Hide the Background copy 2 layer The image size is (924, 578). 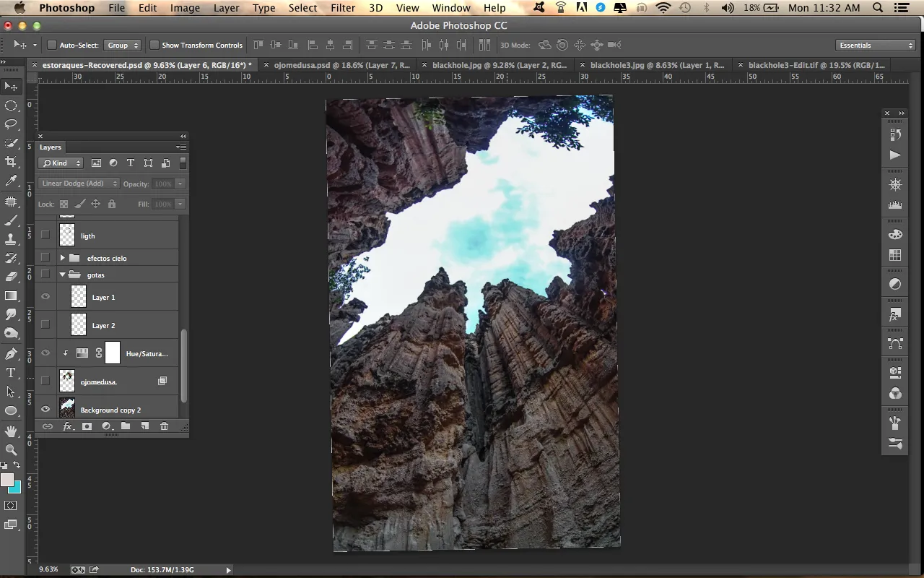click(45, 409)
